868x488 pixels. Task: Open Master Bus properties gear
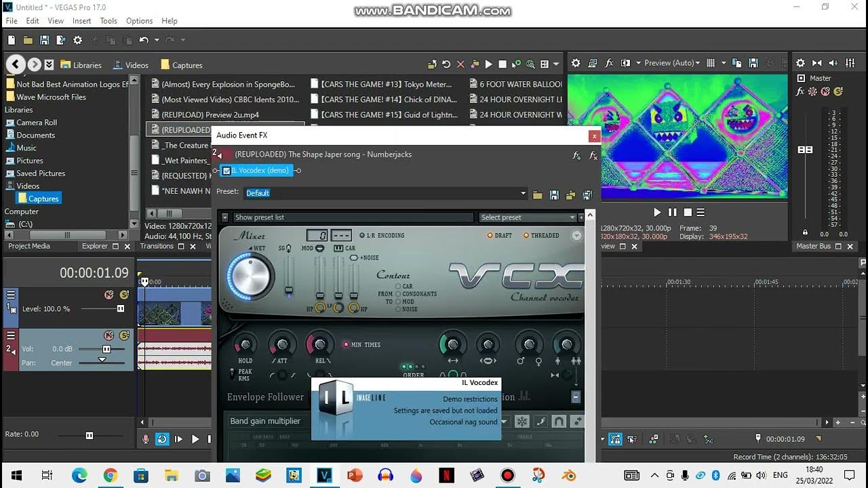coord(800,63)
